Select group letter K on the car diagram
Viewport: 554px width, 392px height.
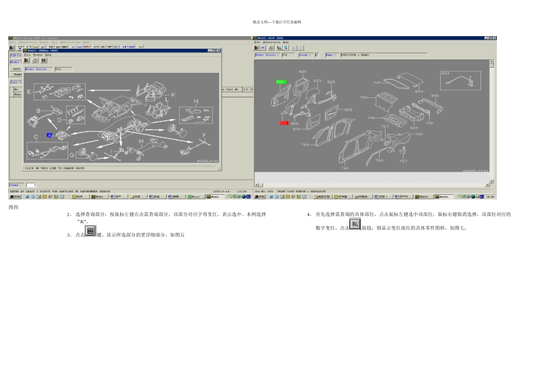173,94
